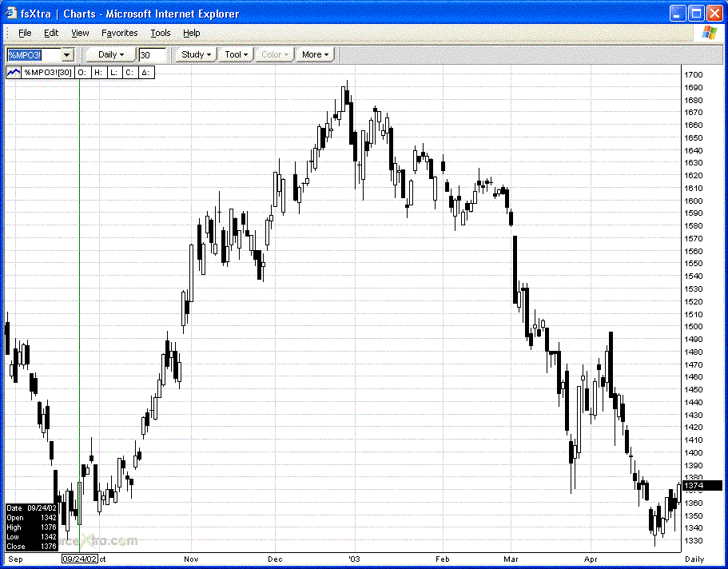Image resolution: width=728 pixels, height=569 pixels.
Task: Click the Δ: change value box
Action: coord(145,73)
